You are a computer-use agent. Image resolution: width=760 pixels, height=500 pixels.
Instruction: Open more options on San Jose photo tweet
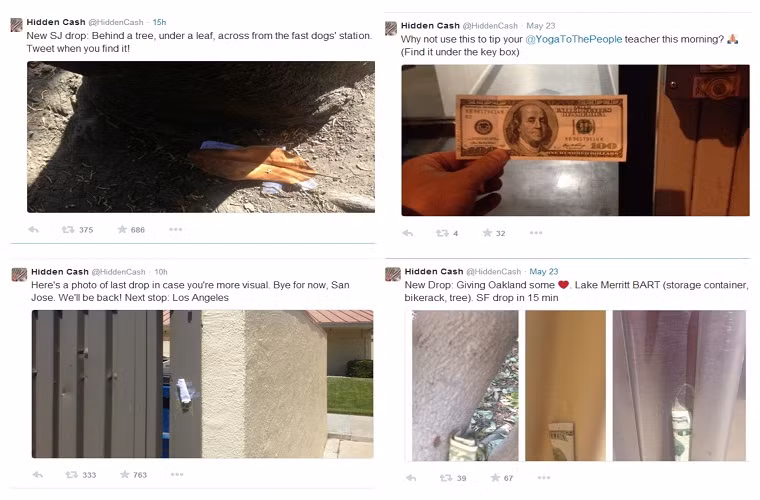tap(177, 474)
